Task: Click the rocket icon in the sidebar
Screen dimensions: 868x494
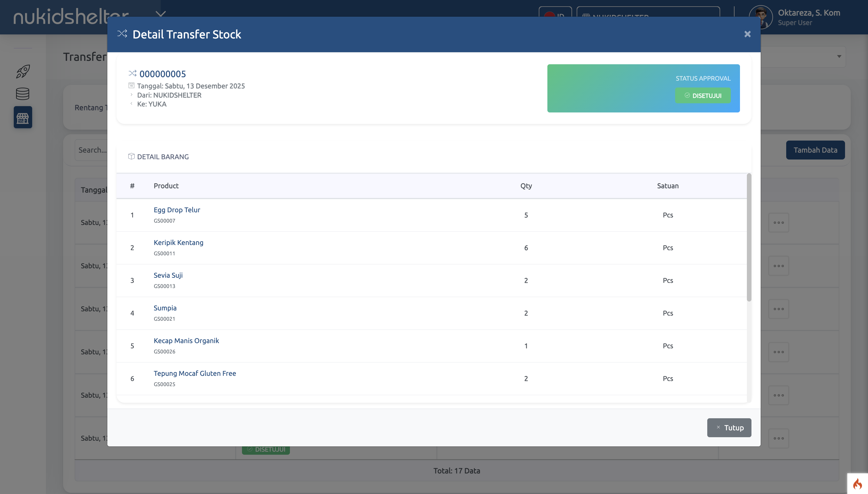Action: pyautogui.click(x=23, y=71)
